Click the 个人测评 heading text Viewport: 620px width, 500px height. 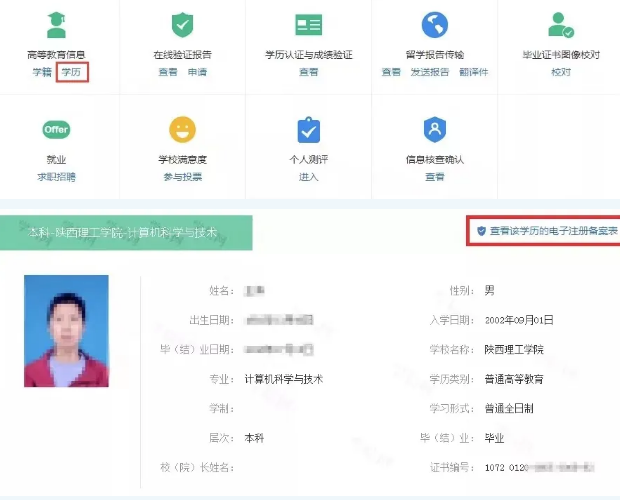click(x=308, y=159)
